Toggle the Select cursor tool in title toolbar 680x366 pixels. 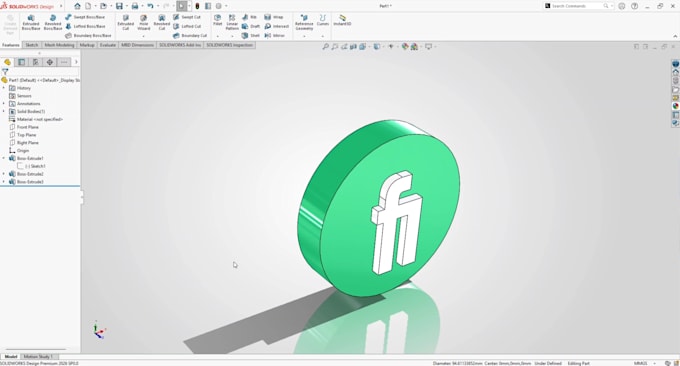tap(182, 6)
